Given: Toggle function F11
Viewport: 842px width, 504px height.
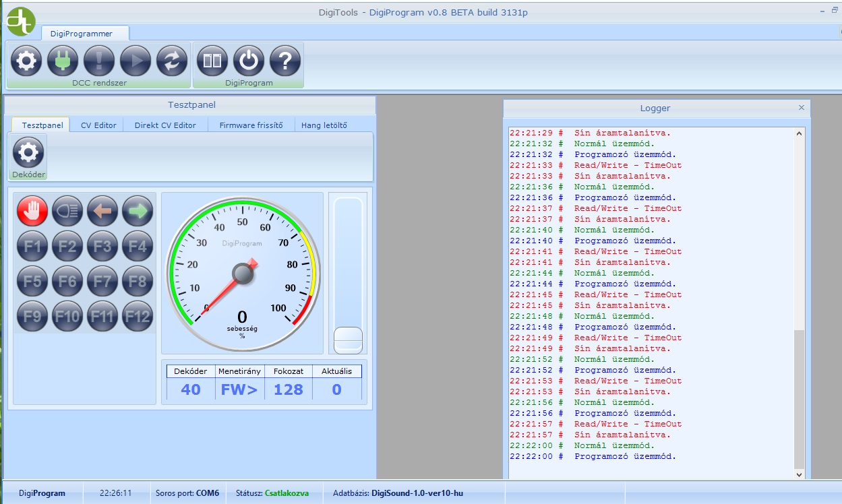Looking at the screenshot, I should (x=102, y=316).
